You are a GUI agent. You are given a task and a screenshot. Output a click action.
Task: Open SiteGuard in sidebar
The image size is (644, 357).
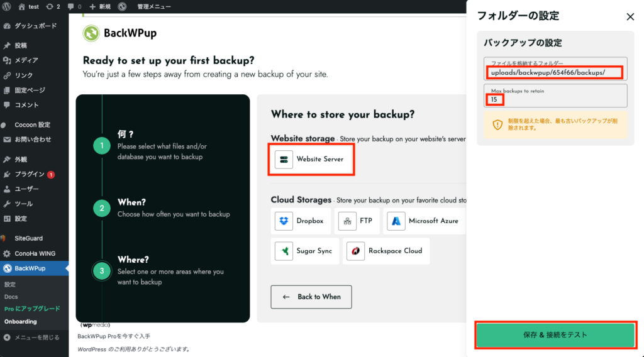pyautogui.click(x=34, y=238)
